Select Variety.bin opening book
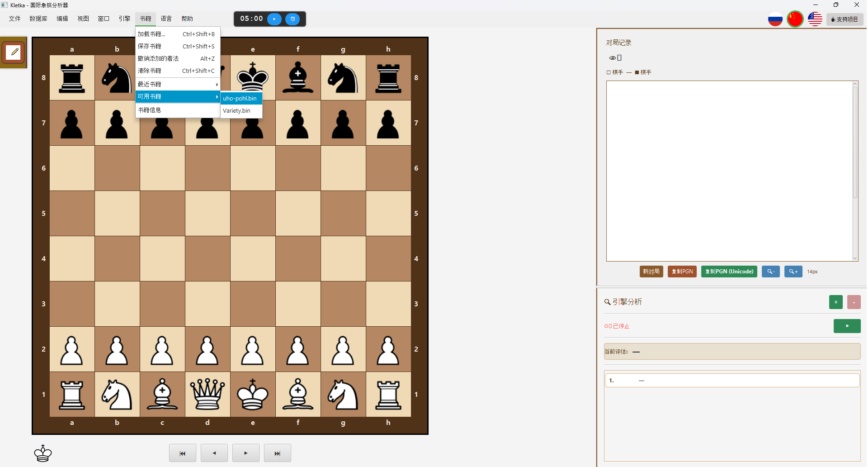 tap(241, 110)
